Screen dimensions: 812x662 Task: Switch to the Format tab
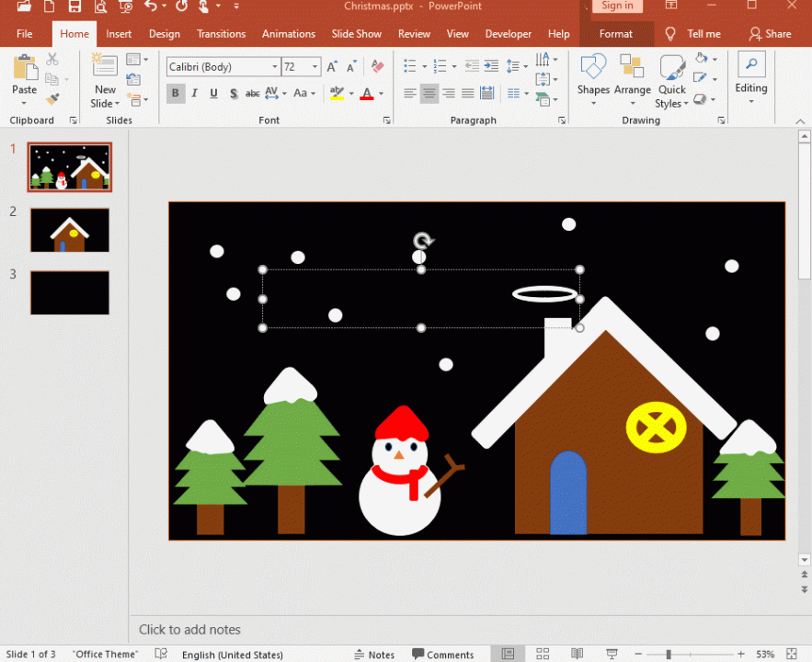pos(616,34)
